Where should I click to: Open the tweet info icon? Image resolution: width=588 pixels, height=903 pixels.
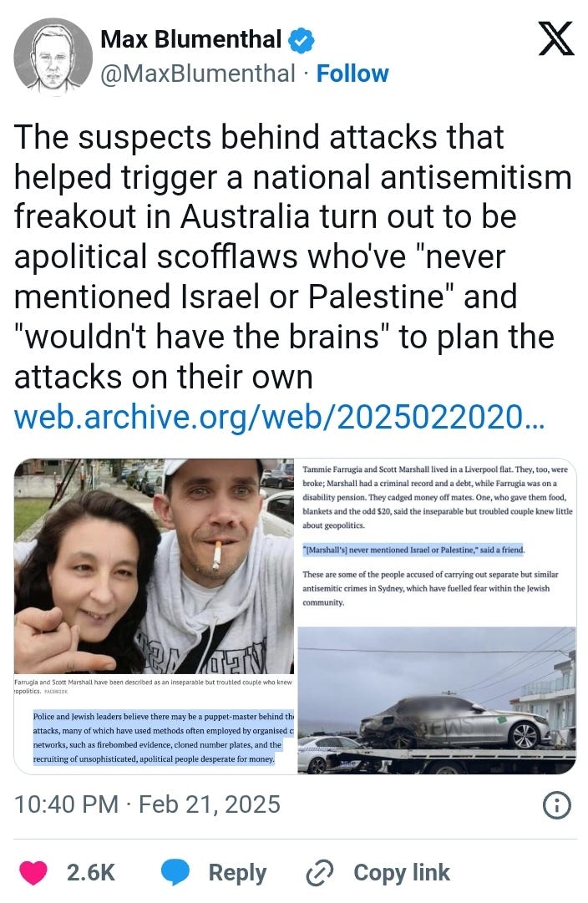pos(557,805)
